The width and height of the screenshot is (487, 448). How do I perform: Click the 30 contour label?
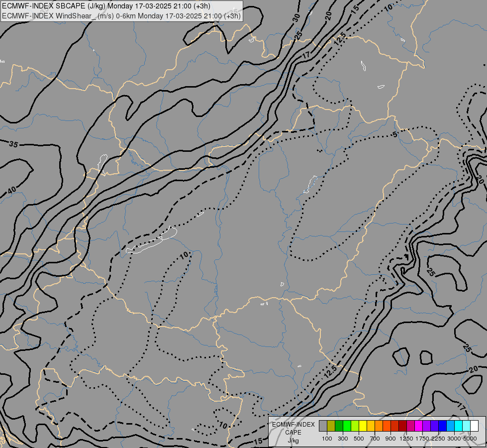(296, 18)
